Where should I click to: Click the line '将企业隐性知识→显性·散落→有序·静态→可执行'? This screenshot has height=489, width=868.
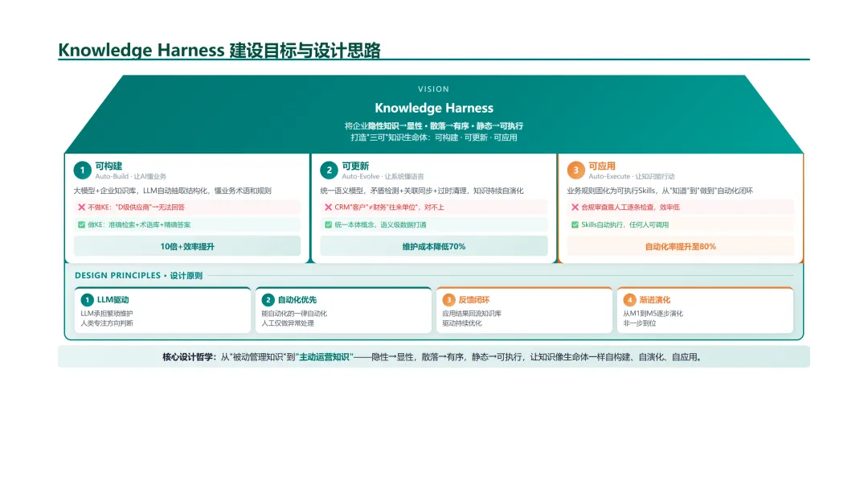click(434, 126)
